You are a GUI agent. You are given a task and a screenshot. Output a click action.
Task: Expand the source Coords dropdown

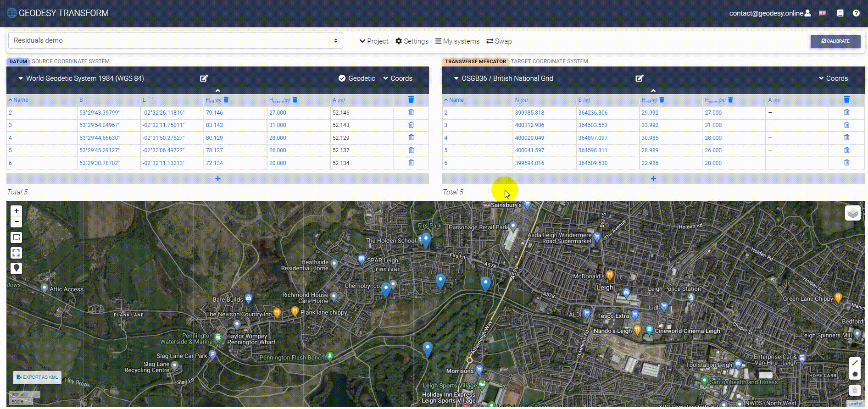[x=398, y=78]
